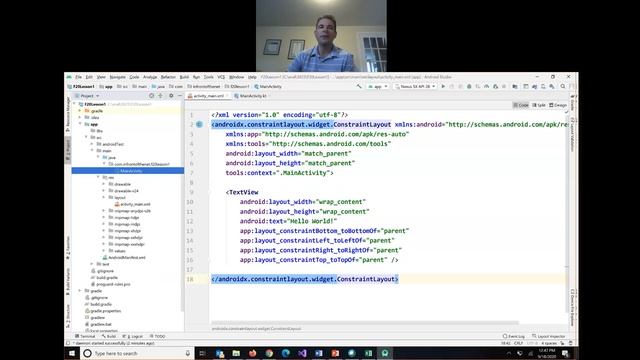The image size is (640, 360).
Task: Open the Terminal tool window
Action: pos(85,336)
